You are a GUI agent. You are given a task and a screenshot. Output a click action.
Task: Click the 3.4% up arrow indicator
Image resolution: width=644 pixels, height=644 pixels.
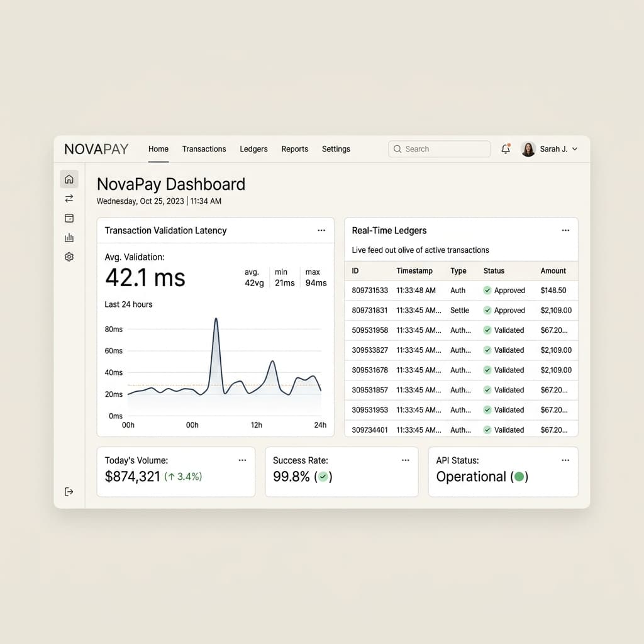coord(183,477)
